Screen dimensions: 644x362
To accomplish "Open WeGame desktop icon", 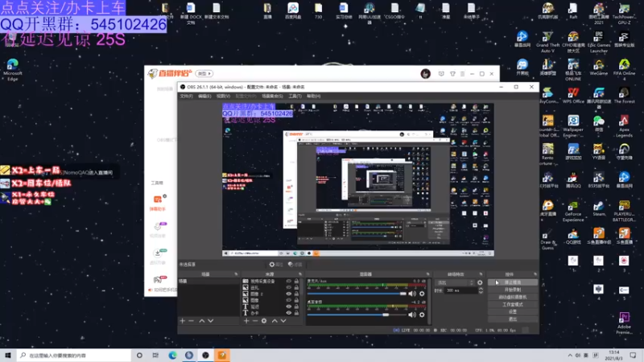I will click(599, 68).
